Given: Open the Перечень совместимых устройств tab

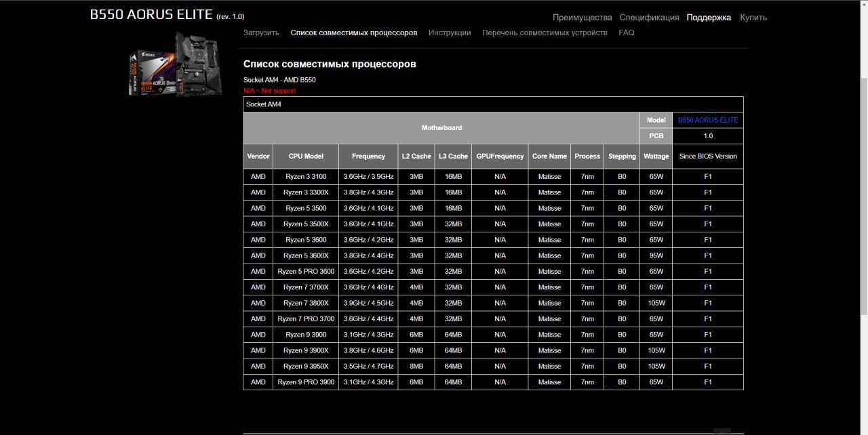Looking at the screenshot, I should point(545,33).
